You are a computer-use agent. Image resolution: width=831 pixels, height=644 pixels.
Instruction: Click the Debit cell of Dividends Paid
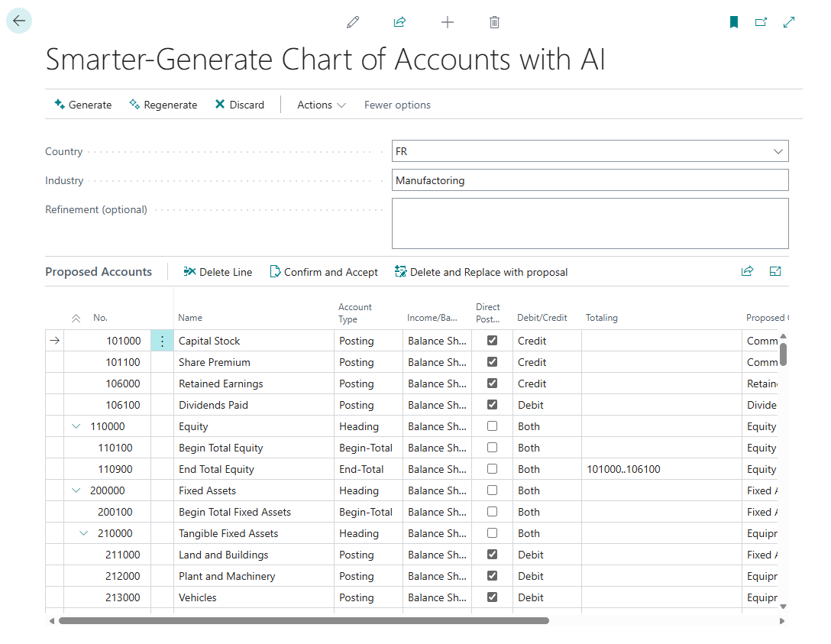547,405
